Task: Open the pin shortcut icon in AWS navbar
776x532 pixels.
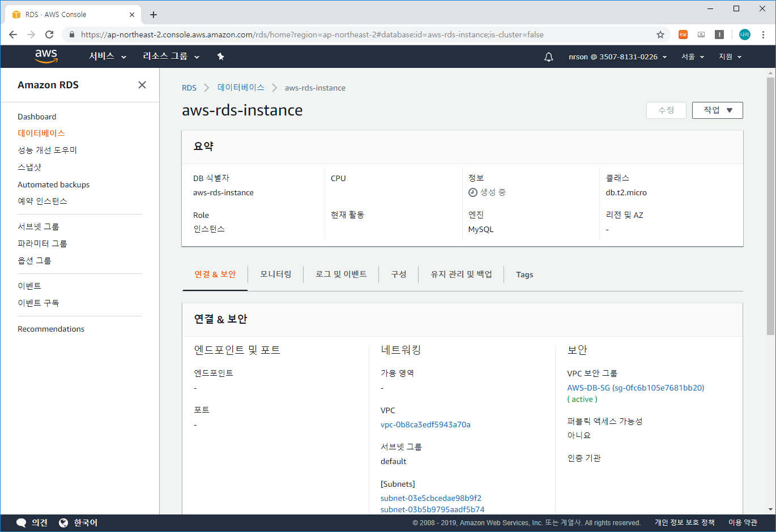Action: point(220,57)
